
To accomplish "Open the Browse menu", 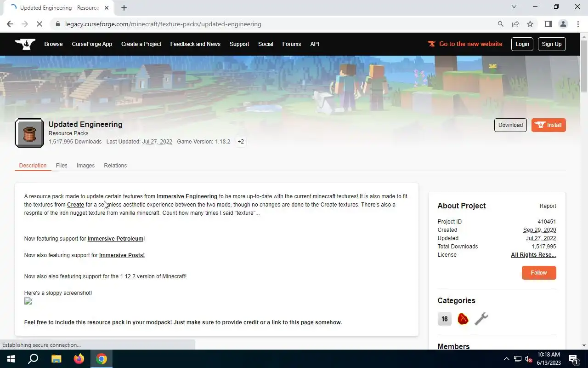I will (53, 44).
